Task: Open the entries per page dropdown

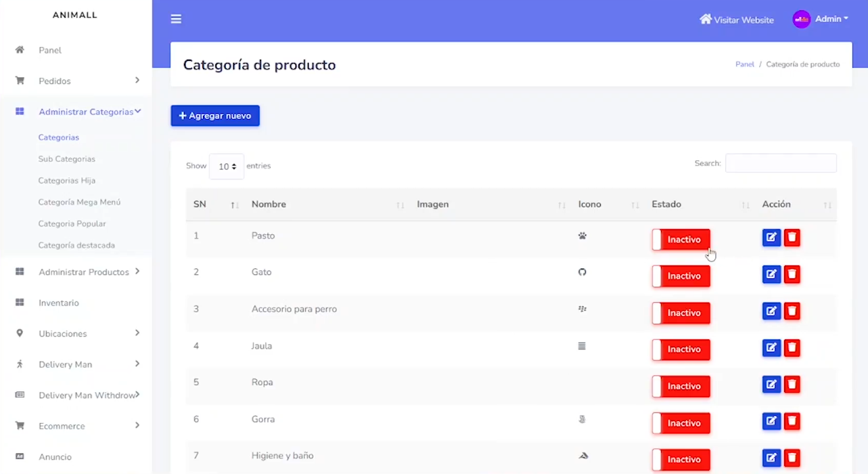Action: [227, 167]
